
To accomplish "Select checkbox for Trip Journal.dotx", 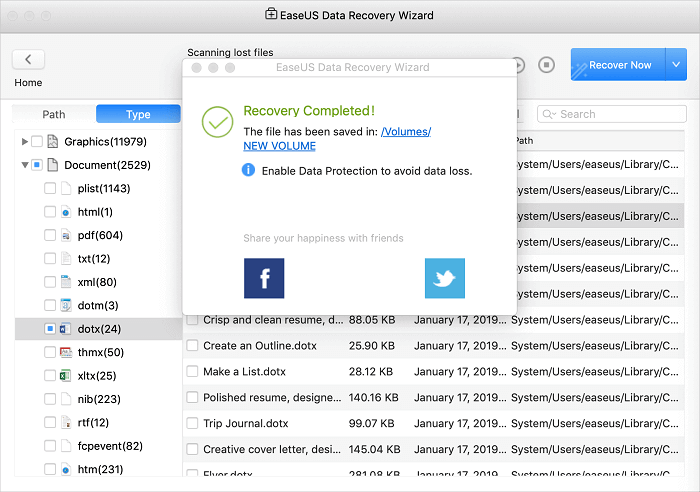I will tap(192, 423).
